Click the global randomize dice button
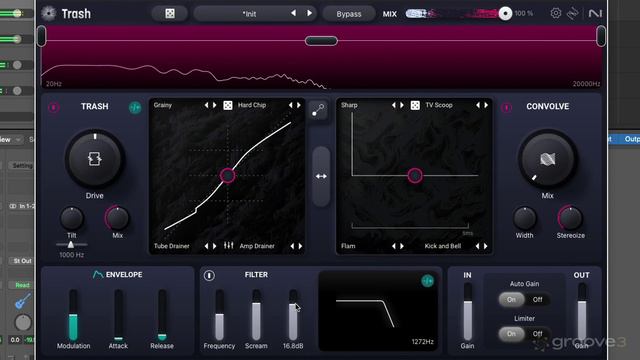Image resolution: width=640 pixels, height=360 pixels. (170, 13)
